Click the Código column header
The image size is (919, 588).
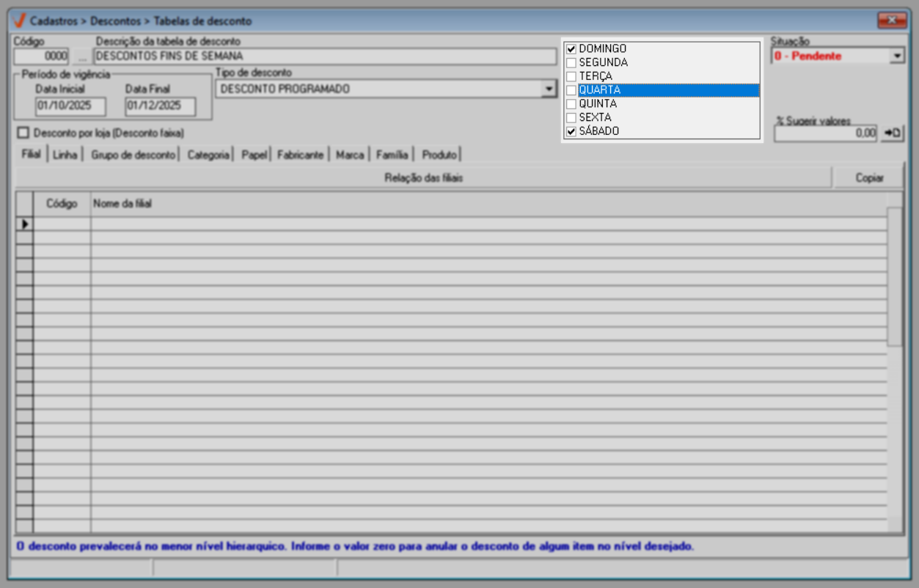tap(62, 205)
